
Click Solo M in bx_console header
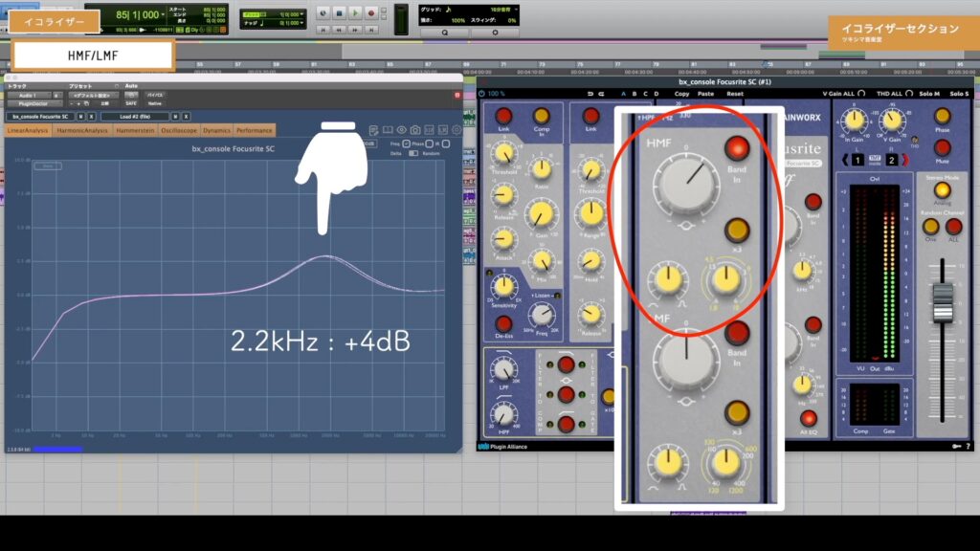pyautogui.click(x=929, y=94)
